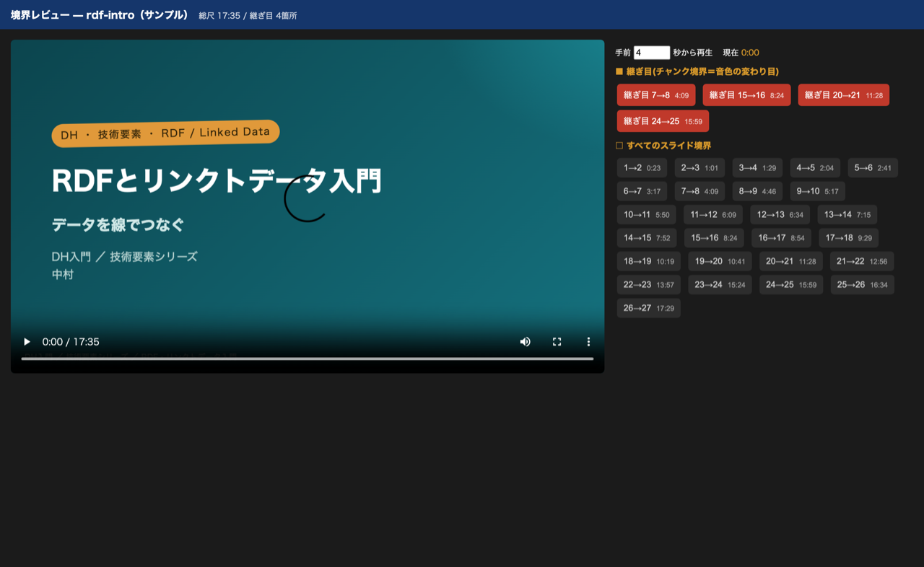Go to slide boundary 14→15 7:52
The image size is (924, 567).
[x=647, y=238]
